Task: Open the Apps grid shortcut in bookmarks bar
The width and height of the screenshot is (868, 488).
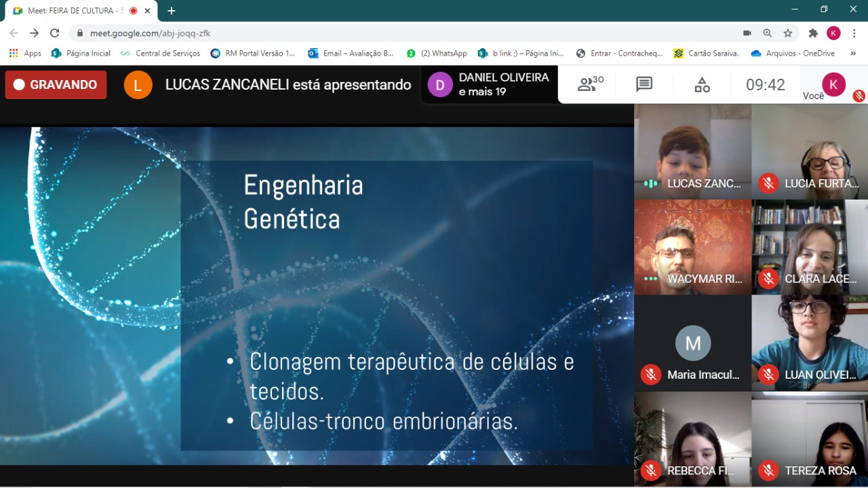Action: coord(25,53)
